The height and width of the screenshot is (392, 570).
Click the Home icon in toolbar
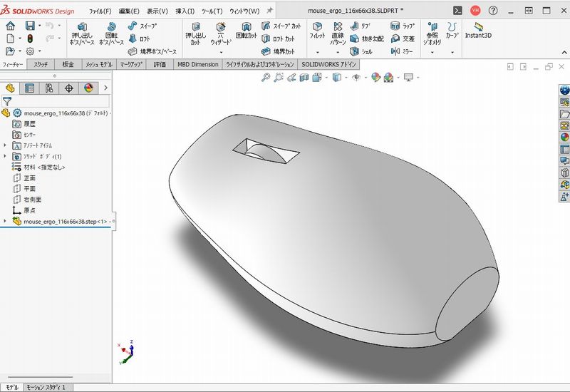(11, 26)
